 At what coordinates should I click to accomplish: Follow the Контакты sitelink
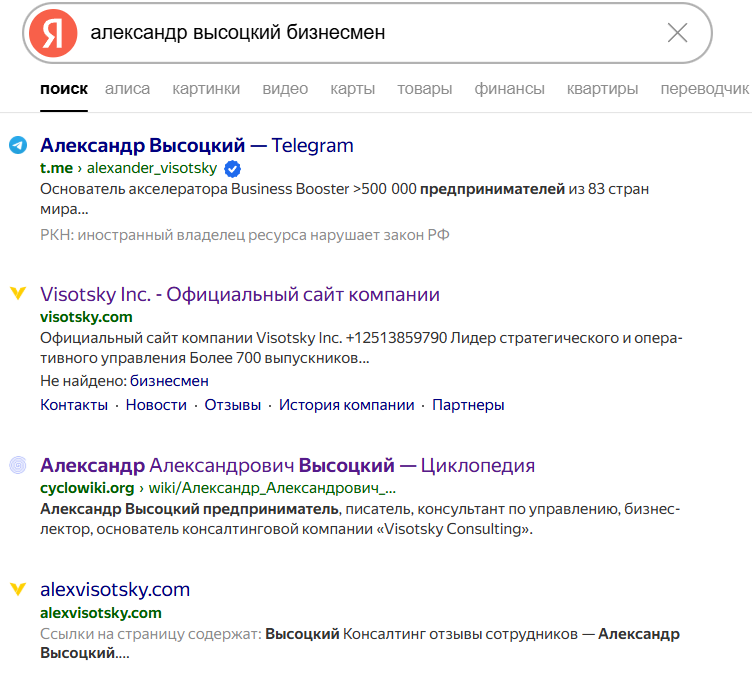[x=74, y=405]
